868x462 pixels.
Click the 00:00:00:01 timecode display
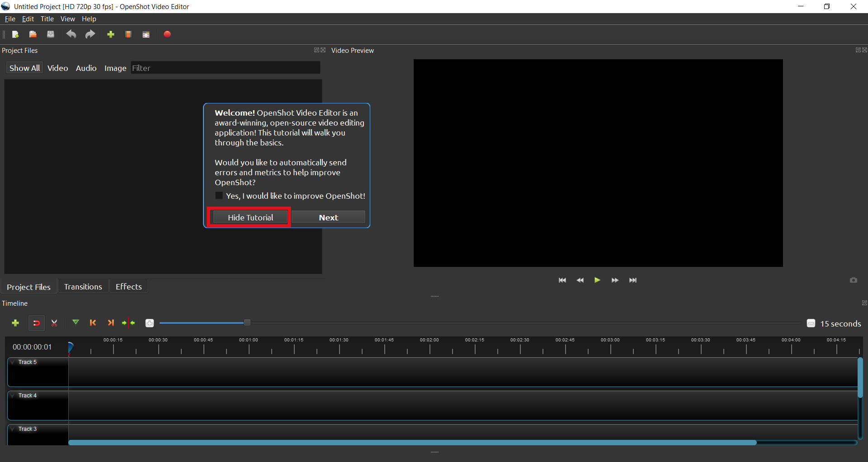click(32, 347)
